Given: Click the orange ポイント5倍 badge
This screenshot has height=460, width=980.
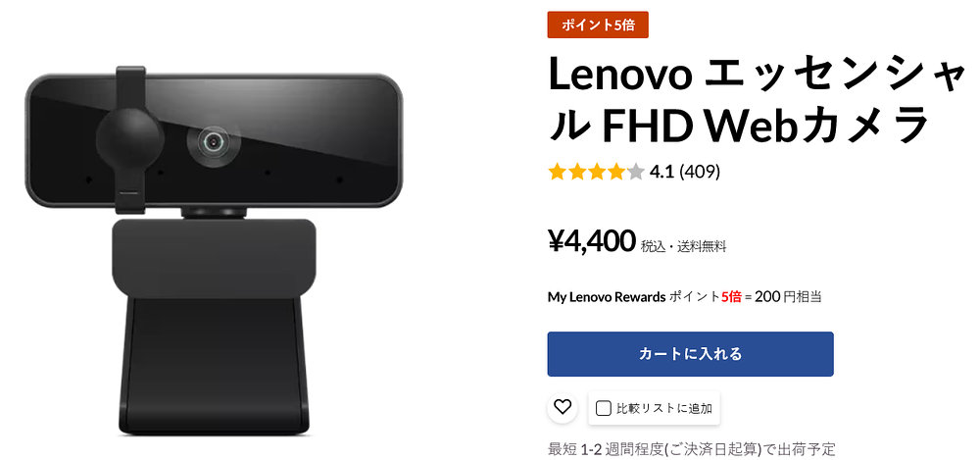Looking at the screenshot, I should tap(598, 26).
